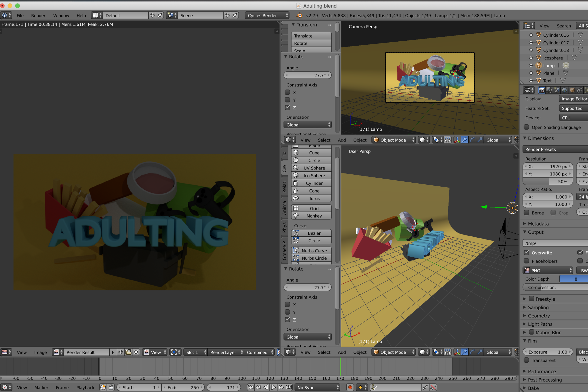Image resolution: width=588 pixels, height=392 pixels.
Task: Open the Render Presets button
Action: 555,149
